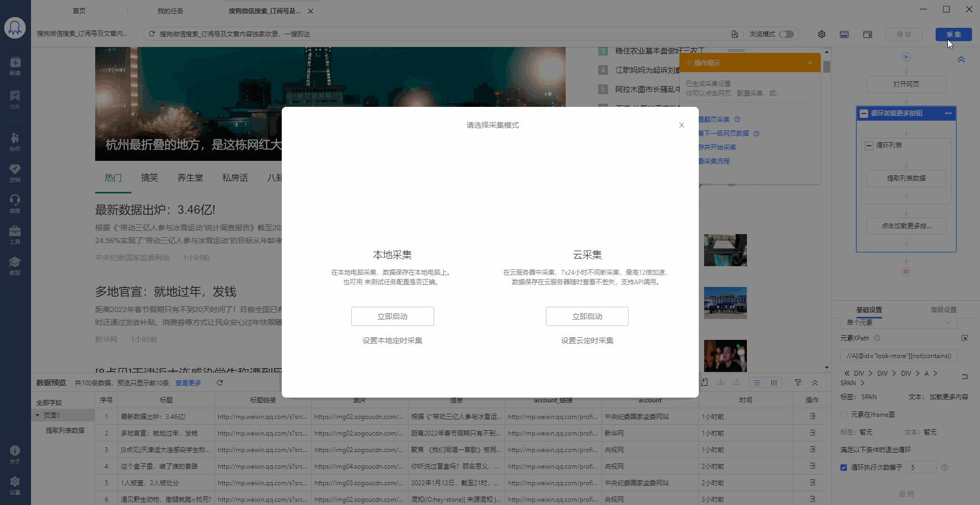Uncheck the 循环执行次数等于 checkbox
The height and width of the screenshot is (505, 980).
[x=844, y=468]
